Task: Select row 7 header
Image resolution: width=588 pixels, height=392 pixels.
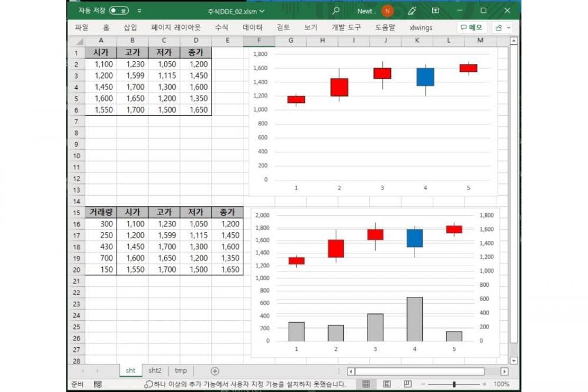Action: pos(76,122)
